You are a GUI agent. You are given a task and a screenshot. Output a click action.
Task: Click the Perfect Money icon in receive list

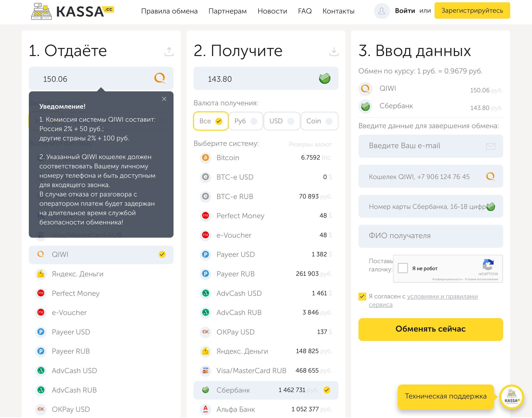(x=205, y=216)
